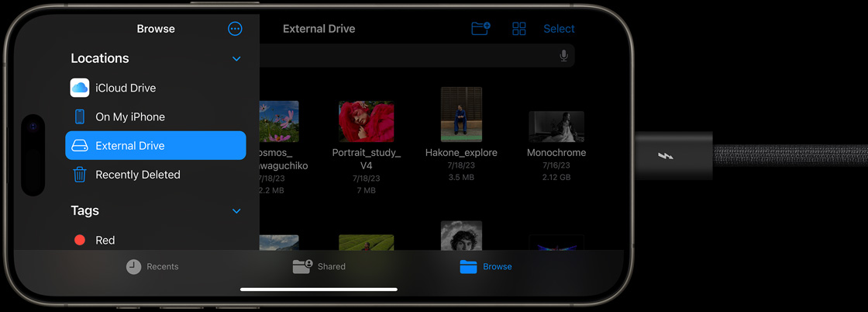Switch to the Shared tab
The width and height of the screenshot is (868, 312).
(x=319, y=266)
